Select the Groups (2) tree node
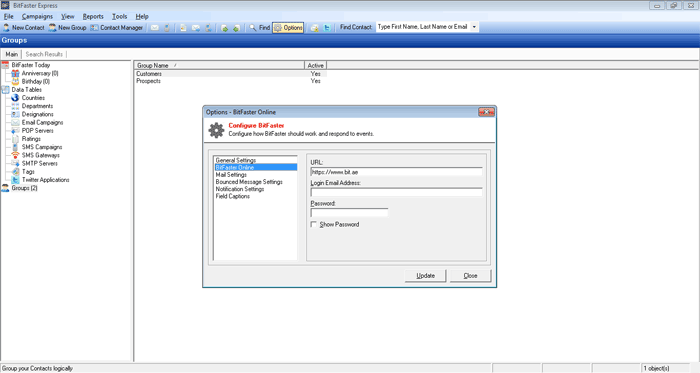 (24, 188)
